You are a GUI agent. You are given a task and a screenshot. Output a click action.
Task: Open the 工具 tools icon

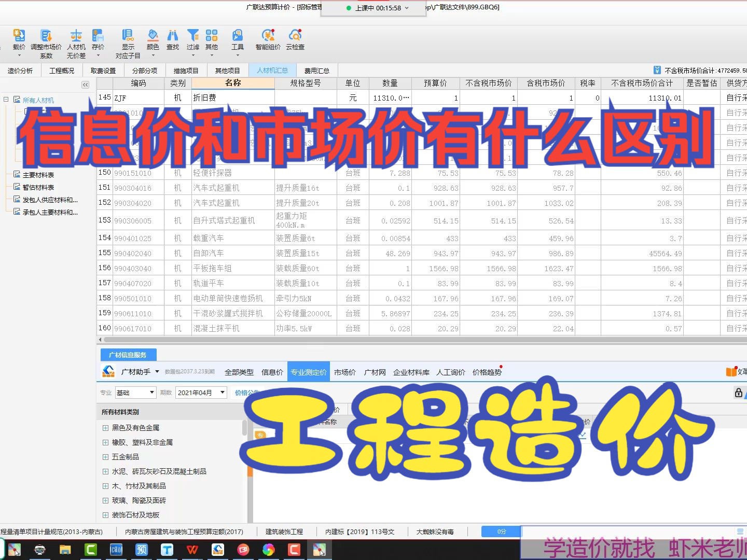[238, 35]
